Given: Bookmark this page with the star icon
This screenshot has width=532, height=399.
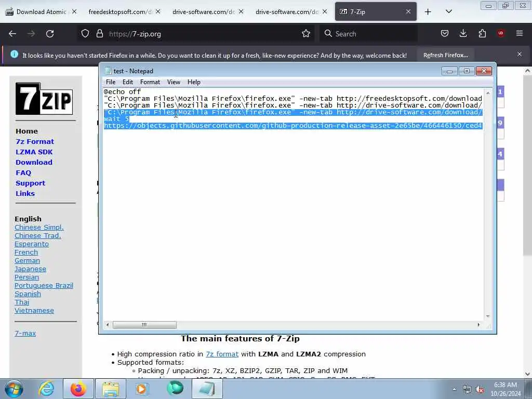Looking at the screenshot, I should (306, 34).
